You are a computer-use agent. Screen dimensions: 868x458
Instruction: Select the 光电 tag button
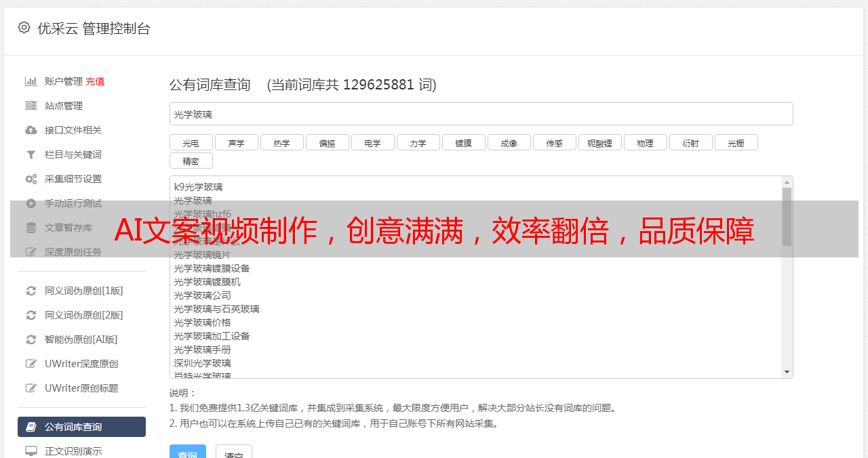tap(191, 142)
